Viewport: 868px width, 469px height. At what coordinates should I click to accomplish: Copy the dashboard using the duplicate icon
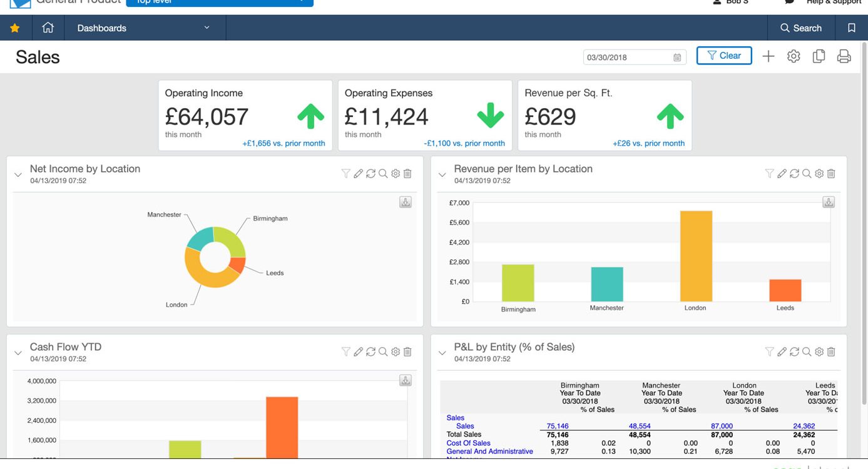coord(819,56)
